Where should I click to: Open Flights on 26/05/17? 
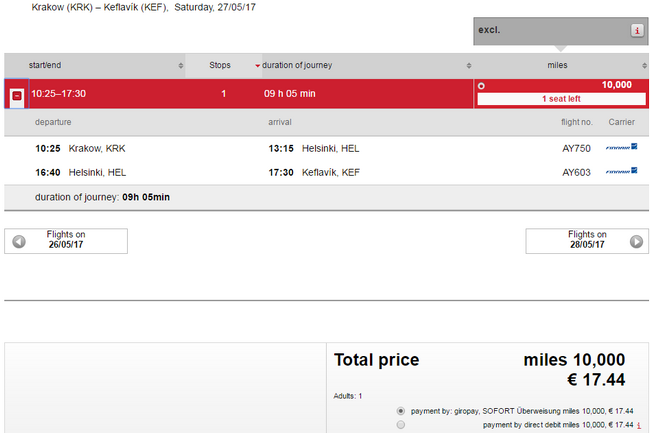66,241
